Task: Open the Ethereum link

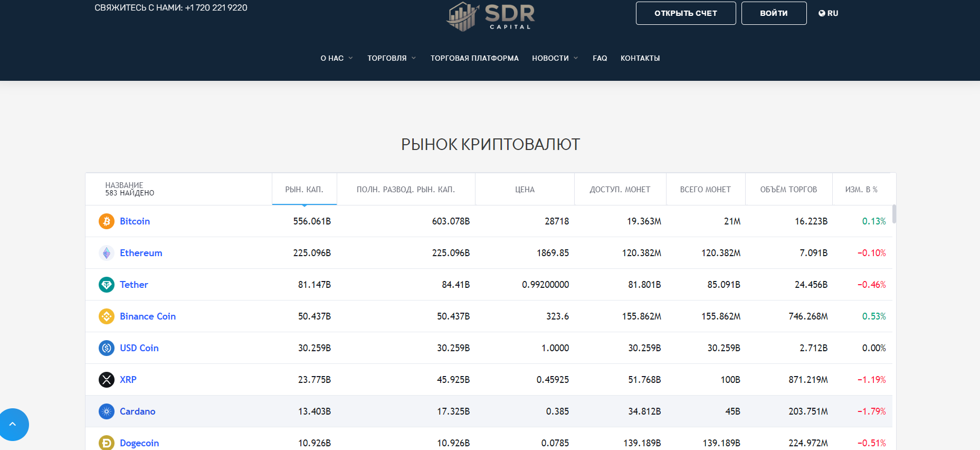Action: click(x=141, y=253)
